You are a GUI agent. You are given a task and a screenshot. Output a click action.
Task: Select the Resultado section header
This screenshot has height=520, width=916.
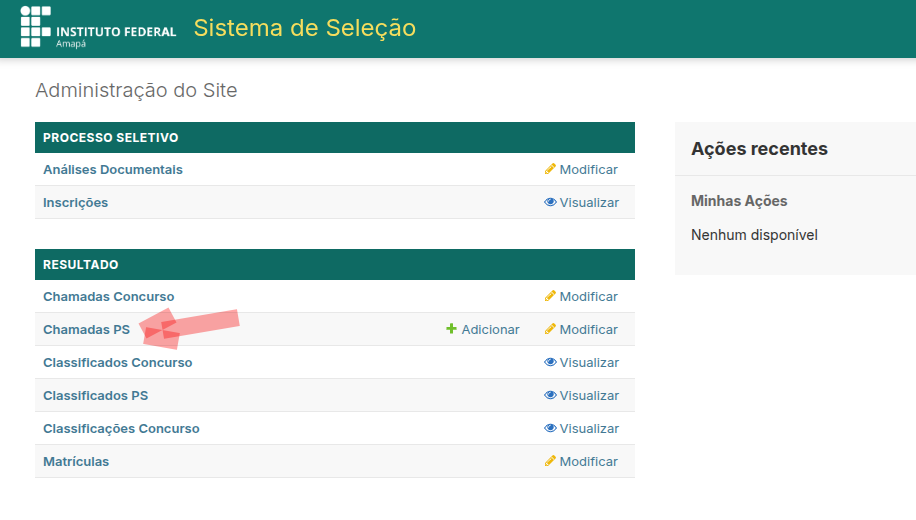pos(80,265)
